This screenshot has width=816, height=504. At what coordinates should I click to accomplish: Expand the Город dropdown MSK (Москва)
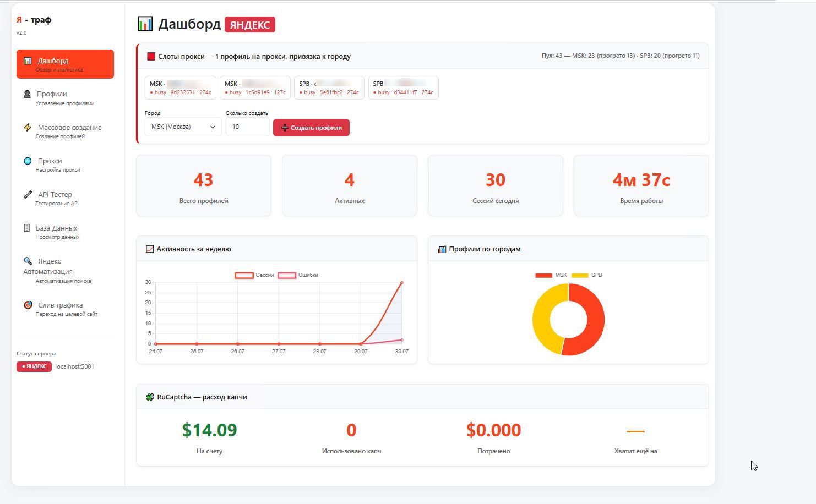183,127
